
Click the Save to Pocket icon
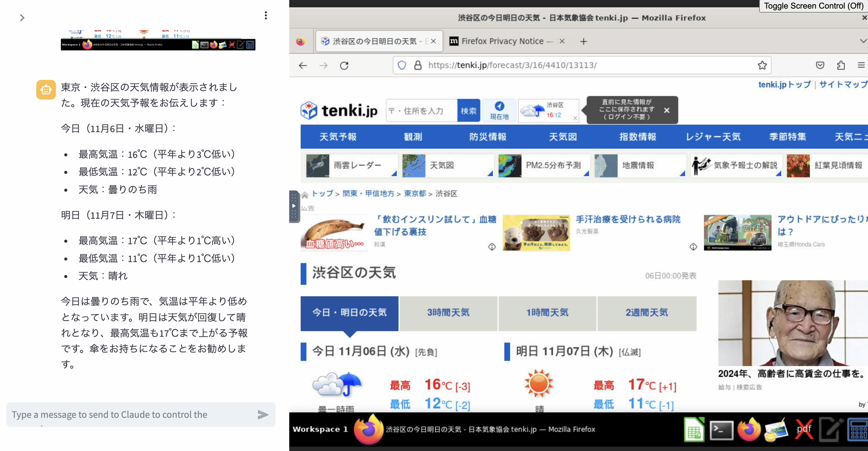(820, 65)
